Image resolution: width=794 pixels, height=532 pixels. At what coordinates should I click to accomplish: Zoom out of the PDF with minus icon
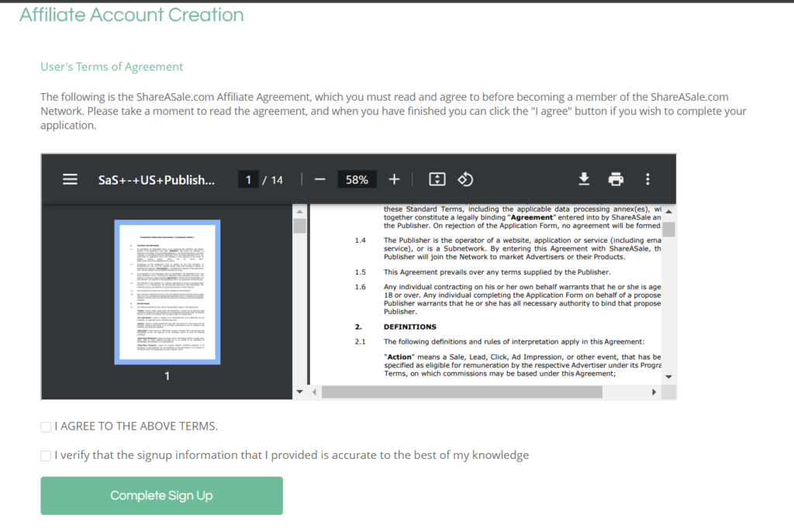[x=319, y=179]
